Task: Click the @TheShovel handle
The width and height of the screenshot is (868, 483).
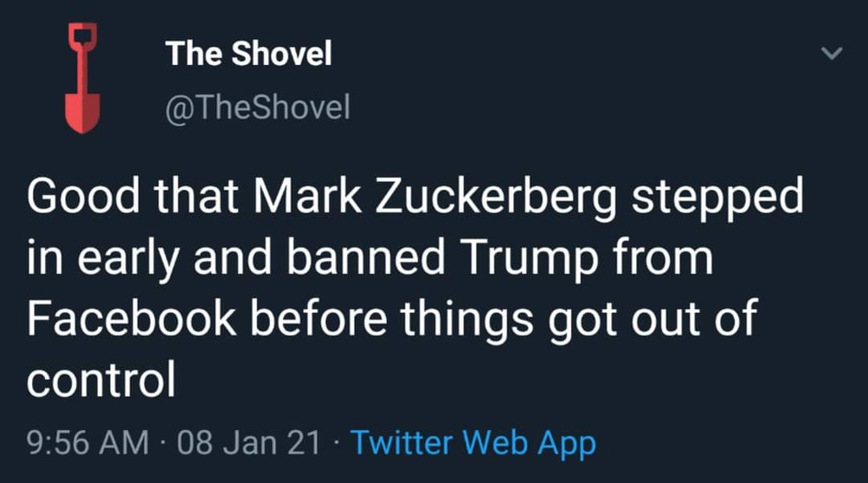Action: 258,107
